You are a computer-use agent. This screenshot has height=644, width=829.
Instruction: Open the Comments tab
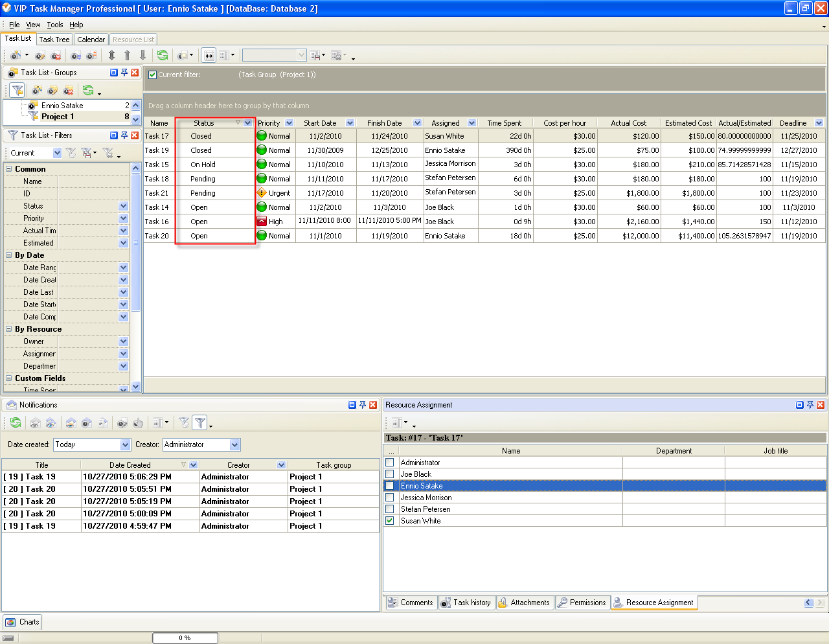click(411, 603)
